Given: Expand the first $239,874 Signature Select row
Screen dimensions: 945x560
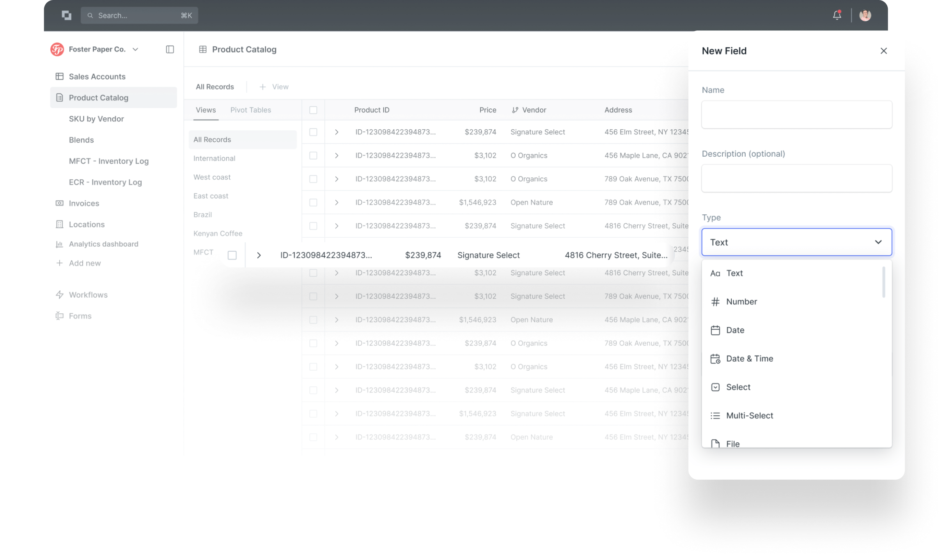Looking at the screenshot, I should click(x=337, y=132).
